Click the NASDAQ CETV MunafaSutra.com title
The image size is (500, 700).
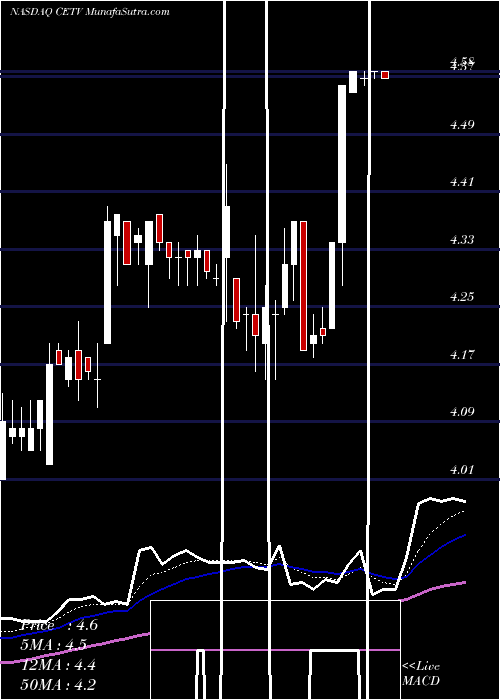pos(90,12)
